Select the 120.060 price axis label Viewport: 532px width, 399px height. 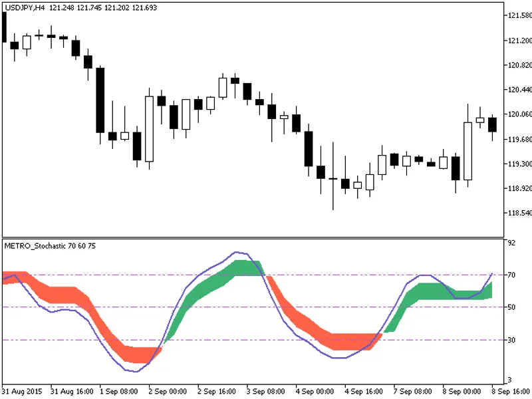pos(520,114)
